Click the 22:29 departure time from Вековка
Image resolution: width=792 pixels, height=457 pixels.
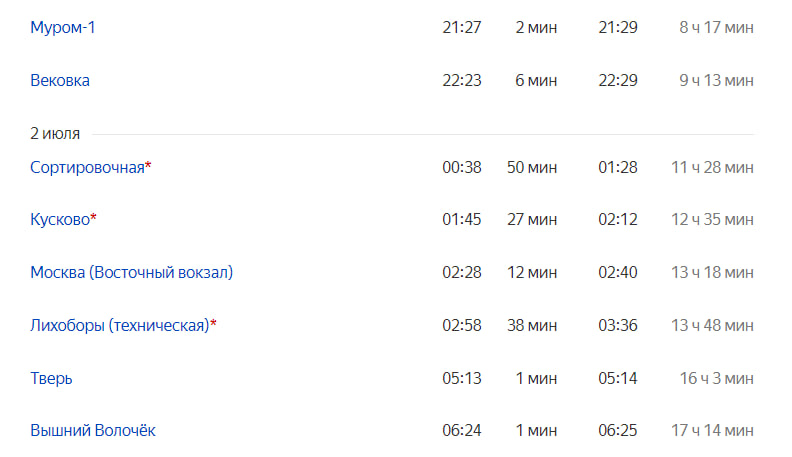(x=618, y=80)
